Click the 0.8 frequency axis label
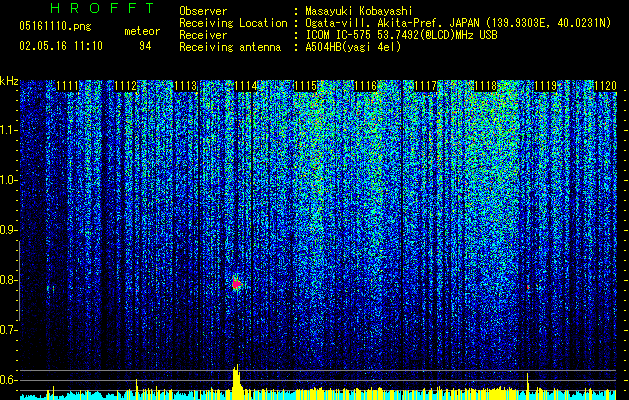 coord(9,280)
